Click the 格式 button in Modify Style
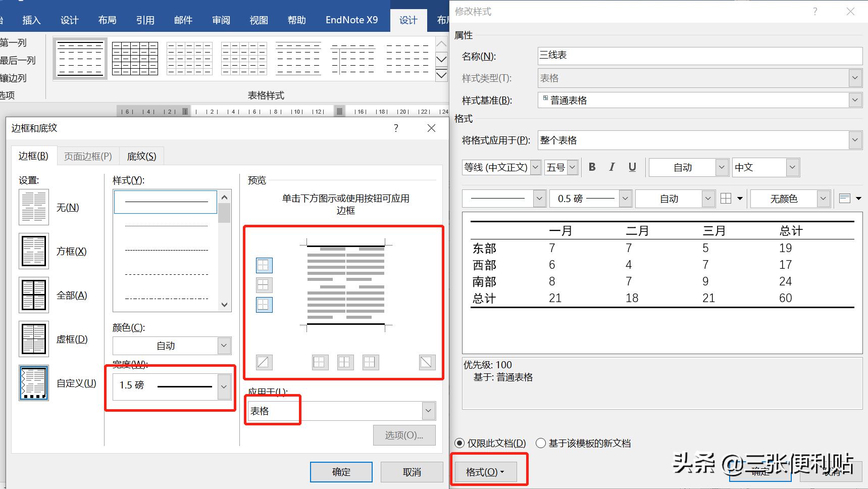This screenshot has height=489, width=868. 485,471
